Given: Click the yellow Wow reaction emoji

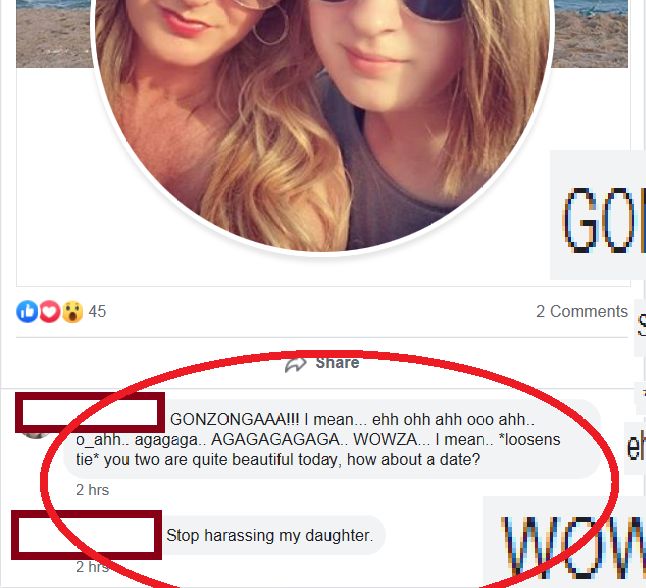Looking at the screenshot, I should 73,312.
